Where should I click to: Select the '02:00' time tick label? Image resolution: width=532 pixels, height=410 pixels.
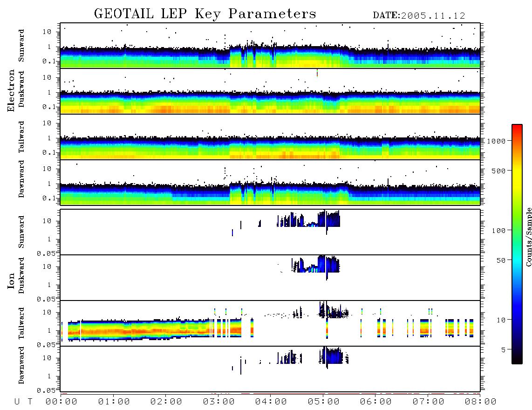point(166,402)
